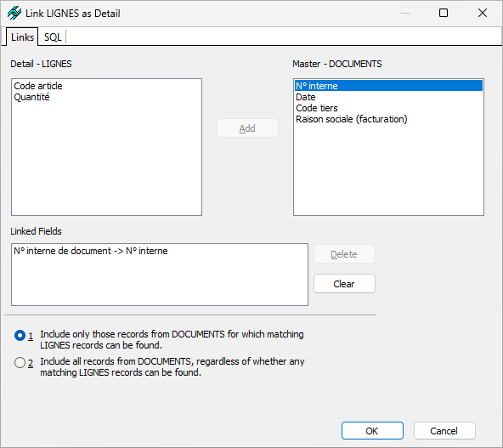
Task: Select Quantité in the LIGNES list
Action: coord(31,97)
